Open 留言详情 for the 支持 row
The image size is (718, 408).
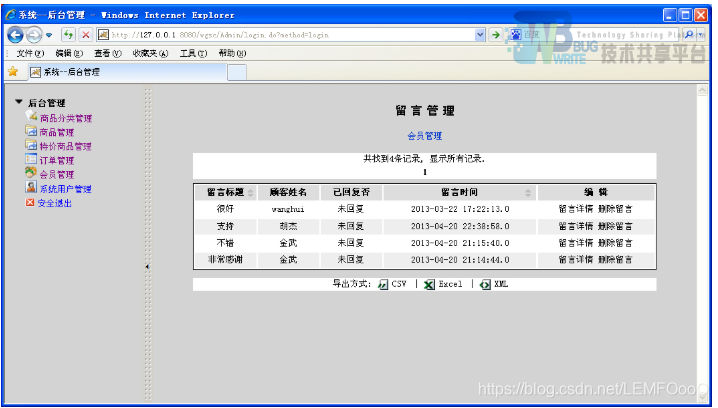pyautogui.click(x=576, y=226)
